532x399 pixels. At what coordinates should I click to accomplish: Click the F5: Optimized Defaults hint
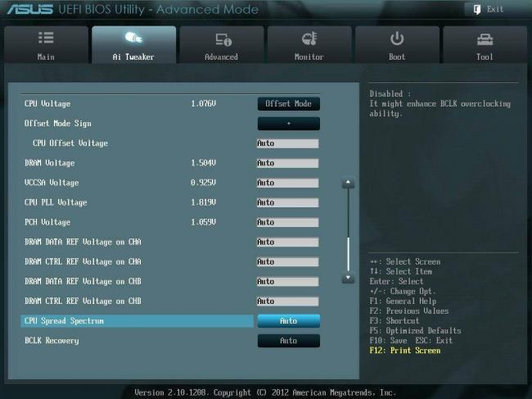click(x=415, y=331)
